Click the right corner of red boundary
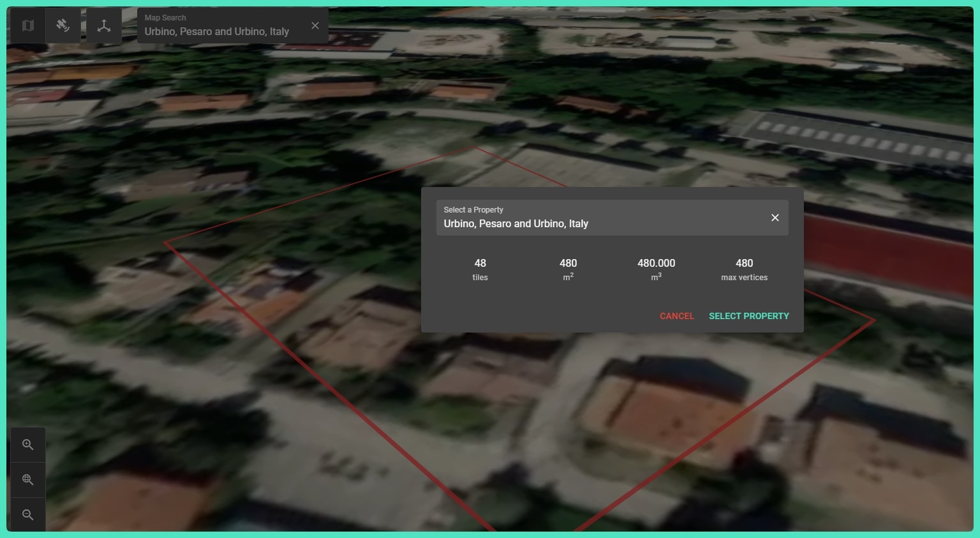The width and height of the screenshot is (980, 538). point(874,320)
